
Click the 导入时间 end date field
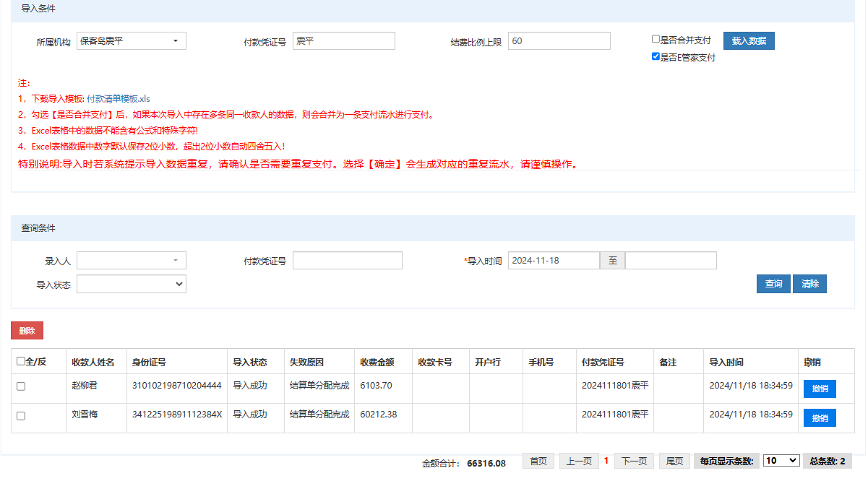click(x=670, y=261)
